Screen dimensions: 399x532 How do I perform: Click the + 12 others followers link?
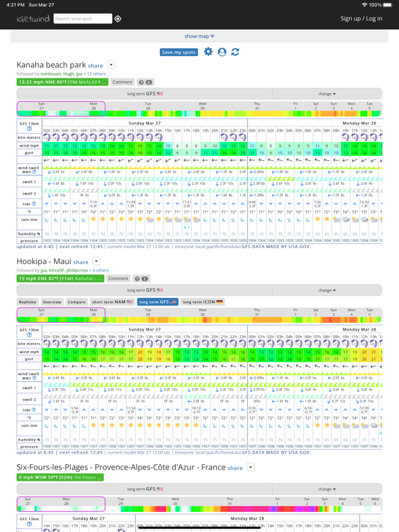[95, 73]
